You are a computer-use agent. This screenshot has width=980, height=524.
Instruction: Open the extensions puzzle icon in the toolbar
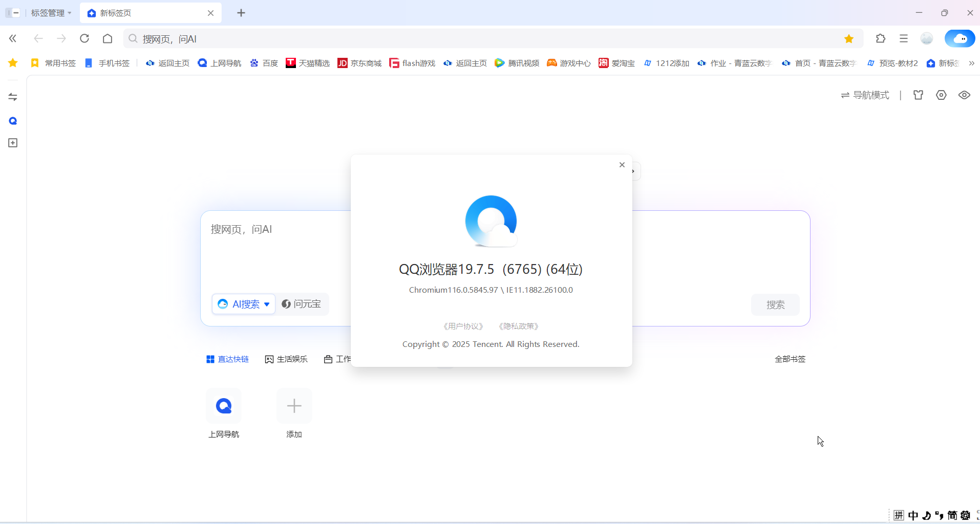pos(882,38)
